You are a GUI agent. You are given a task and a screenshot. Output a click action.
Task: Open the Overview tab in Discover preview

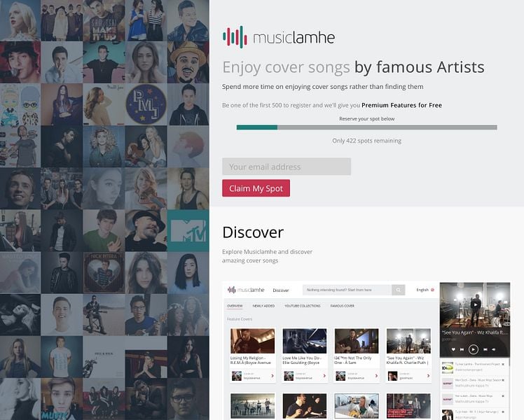click(x=235, y=306)
